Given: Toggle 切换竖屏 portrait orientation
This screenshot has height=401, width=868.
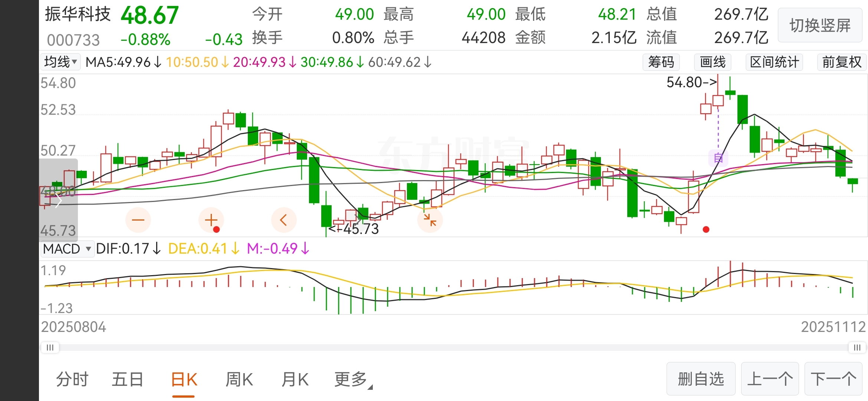Looking at the screenshot, I should (x=820, y=25).
